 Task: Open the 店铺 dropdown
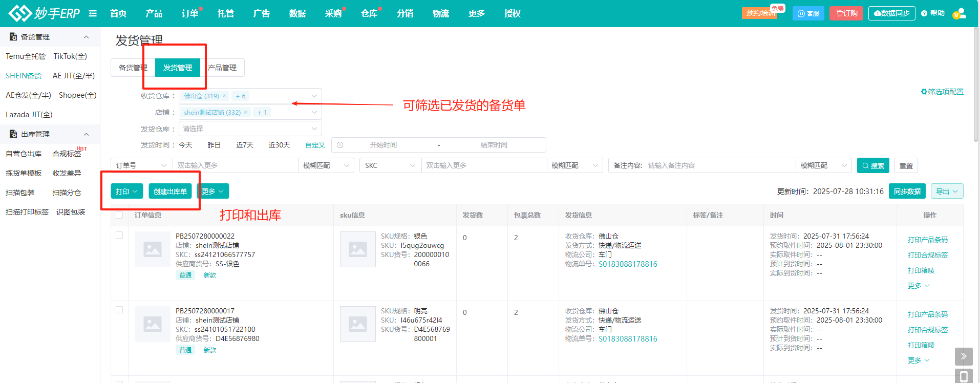pos(250,112)
